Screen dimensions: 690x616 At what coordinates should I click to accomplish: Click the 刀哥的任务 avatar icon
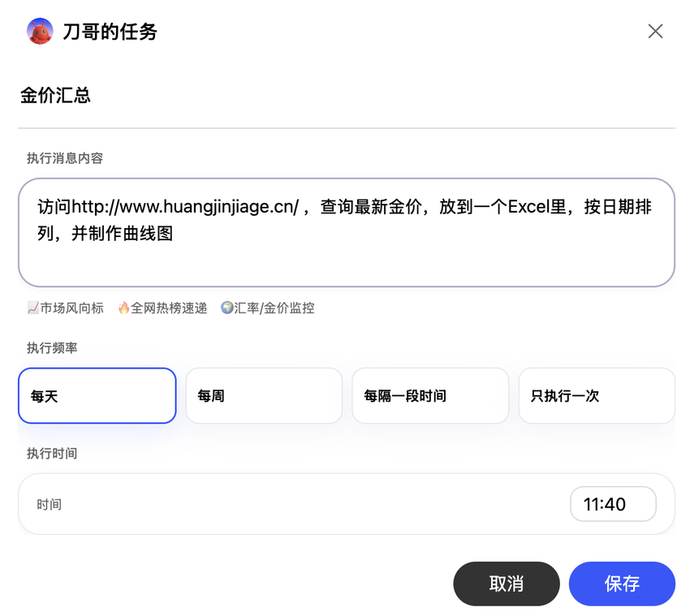pyautogui.click(x=40, y=31)
